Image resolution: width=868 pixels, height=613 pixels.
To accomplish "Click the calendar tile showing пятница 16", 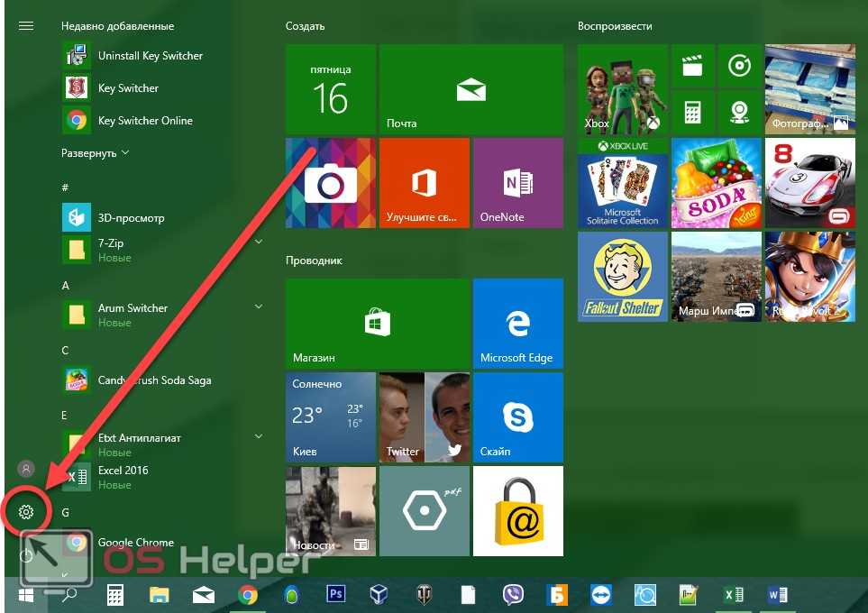I will pyautogui.click(x=330, y=89).
